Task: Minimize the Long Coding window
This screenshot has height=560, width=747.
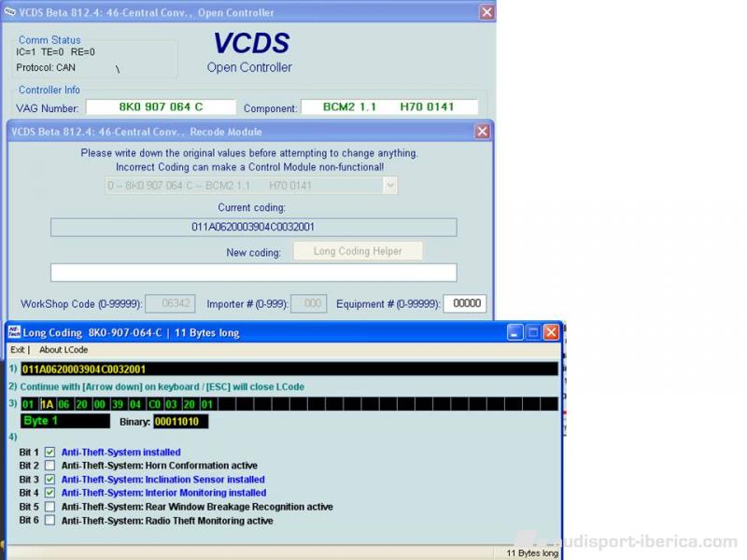Action: tap(514, 332)
